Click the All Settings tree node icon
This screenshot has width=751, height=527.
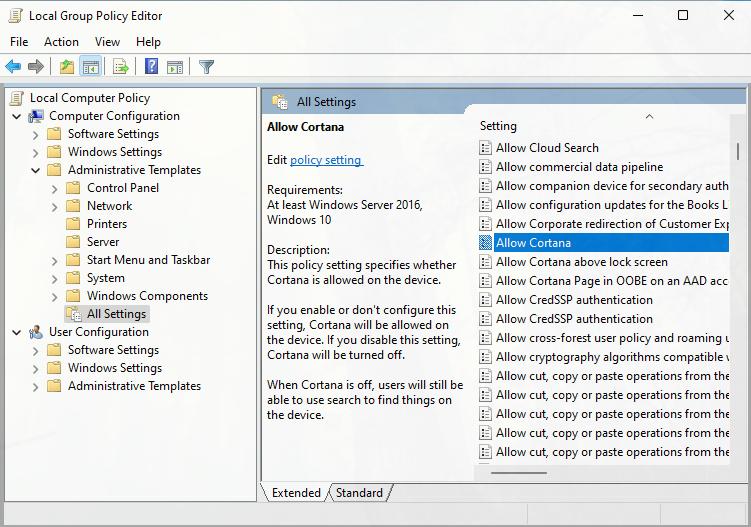(73, 314)
